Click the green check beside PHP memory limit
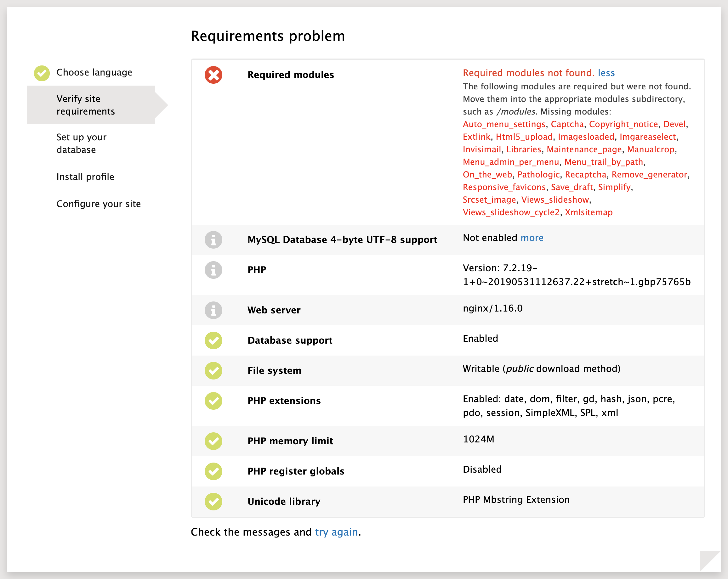 [213, 441]
